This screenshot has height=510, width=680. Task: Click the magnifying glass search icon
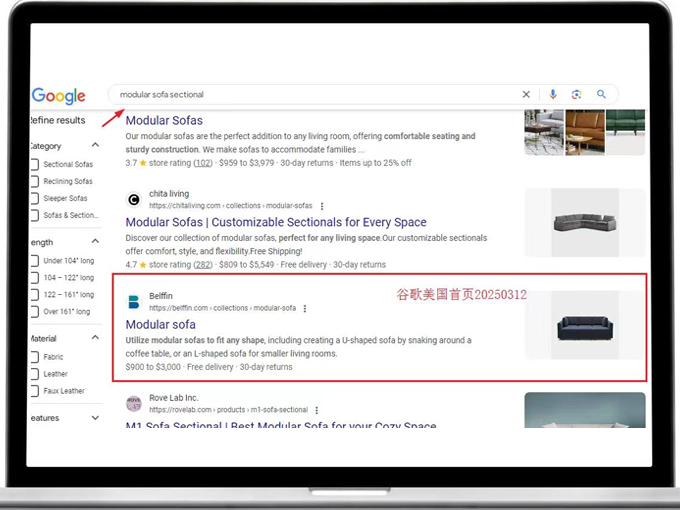coord(601,94)
